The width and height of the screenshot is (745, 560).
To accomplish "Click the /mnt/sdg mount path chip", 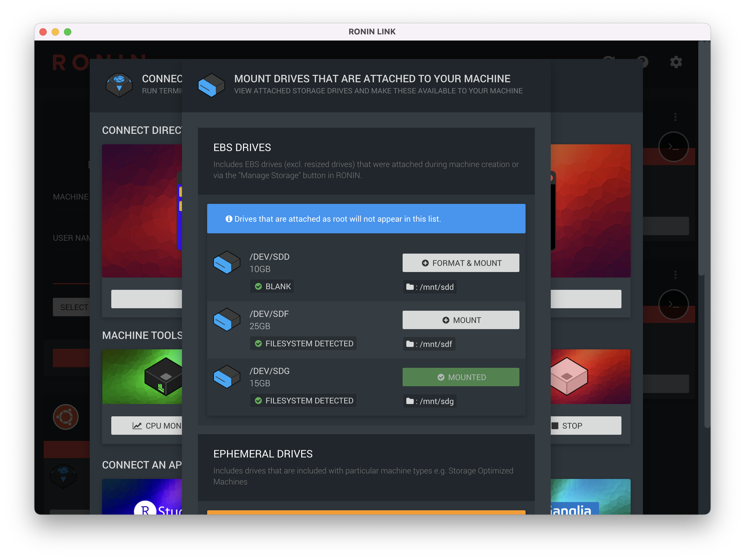I will point(430,401).
